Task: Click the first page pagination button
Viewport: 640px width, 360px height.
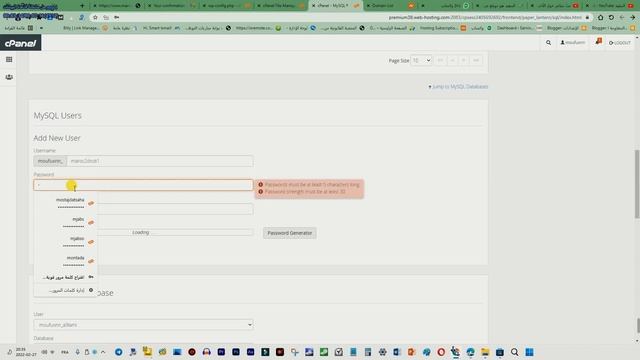Action: click(440, 60)
